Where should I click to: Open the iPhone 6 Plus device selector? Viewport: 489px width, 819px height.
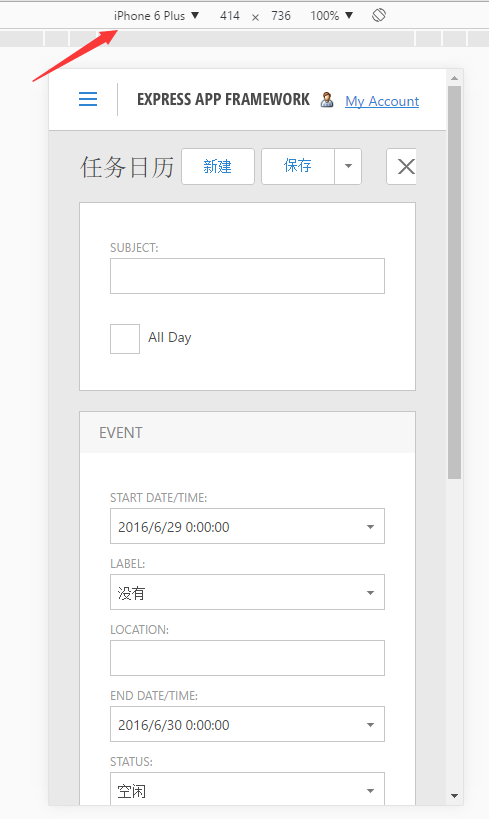tap(156, 16)
